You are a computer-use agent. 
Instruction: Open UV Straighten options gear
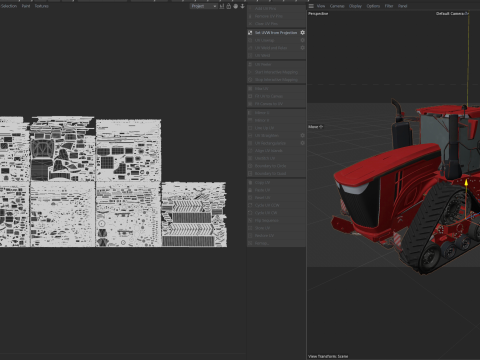pyautogui.click(x=302, y=135)
